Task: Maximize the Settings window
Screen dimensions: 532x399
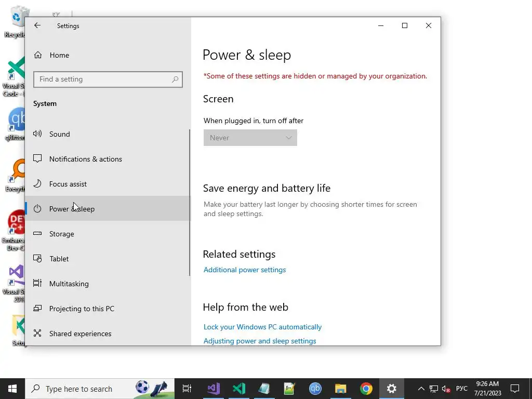Action: pos(404,25)
